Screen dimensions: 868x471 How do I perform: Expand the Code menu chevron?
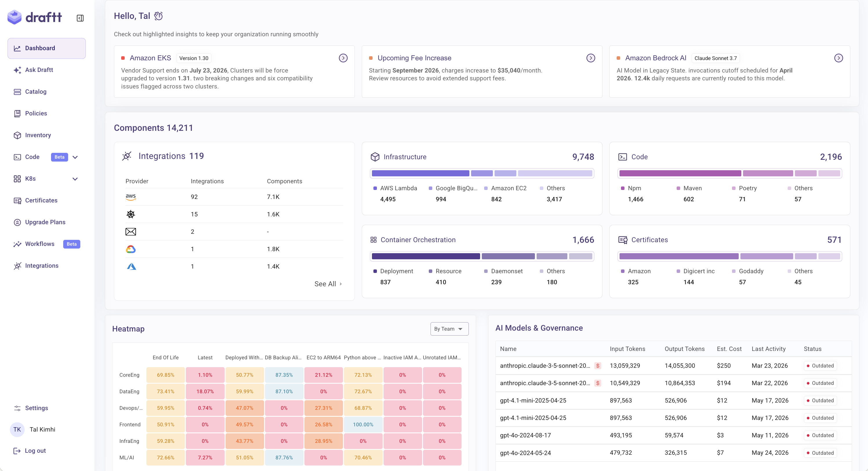point(75,157)
